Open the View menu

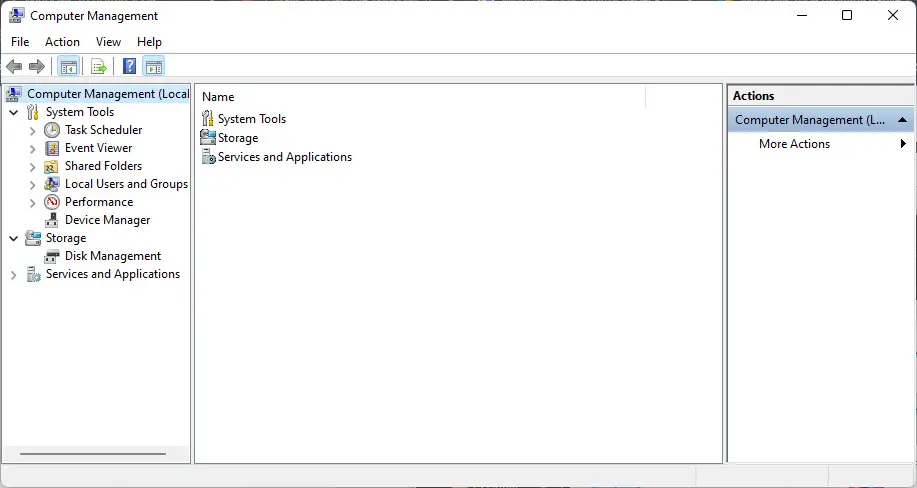tap(108, 42)
